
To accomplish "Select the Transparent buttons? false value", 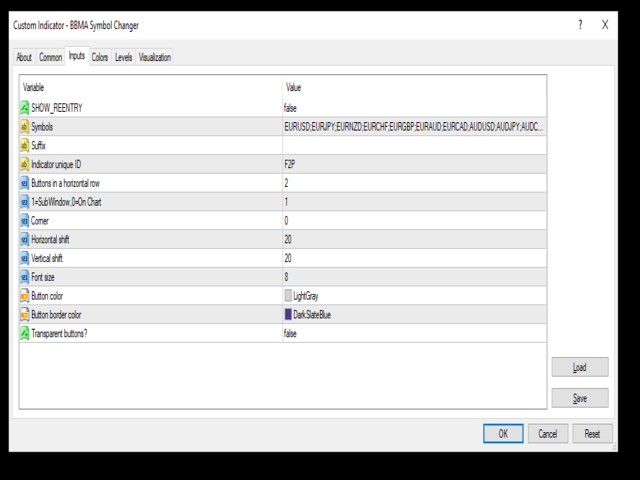I will (290, 333).
